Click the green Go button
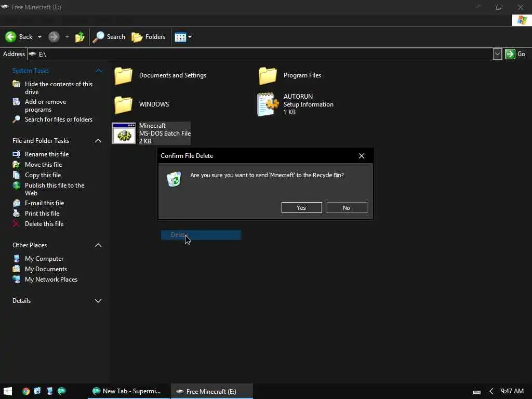 click(515, 54)
